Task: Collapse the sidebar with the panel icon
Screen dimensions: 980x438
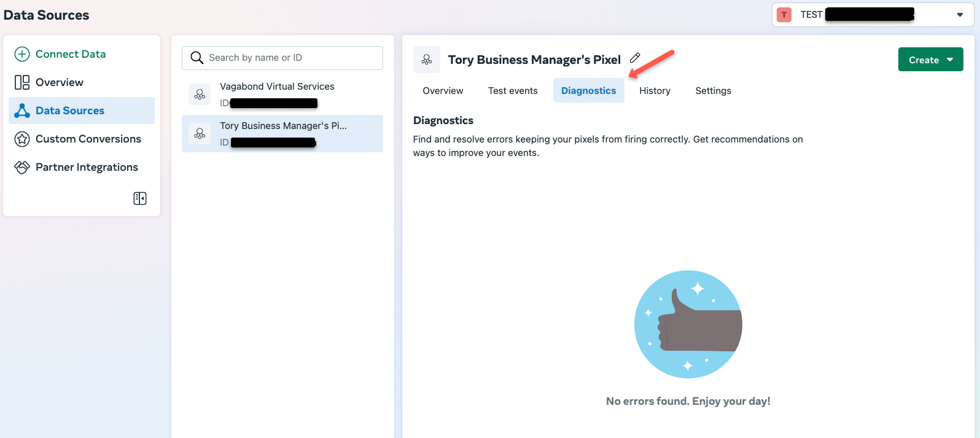Action: 140,198
